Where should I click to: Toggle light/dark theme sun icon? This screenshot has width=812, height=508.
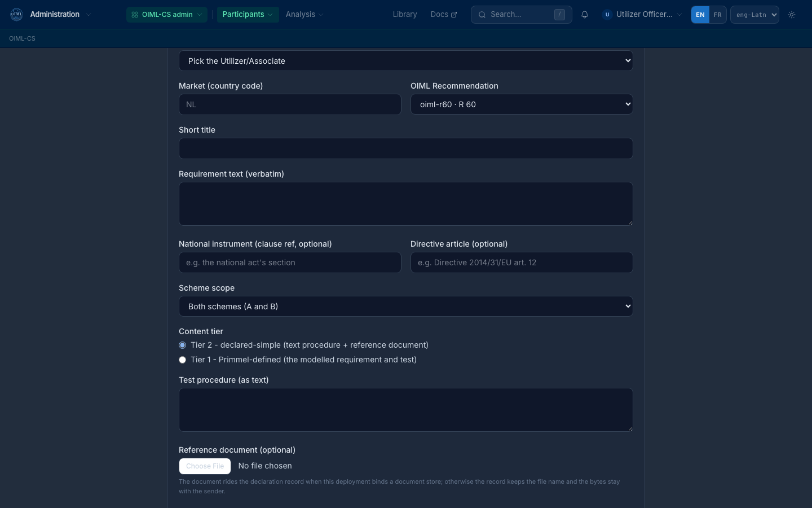[792, 15]
